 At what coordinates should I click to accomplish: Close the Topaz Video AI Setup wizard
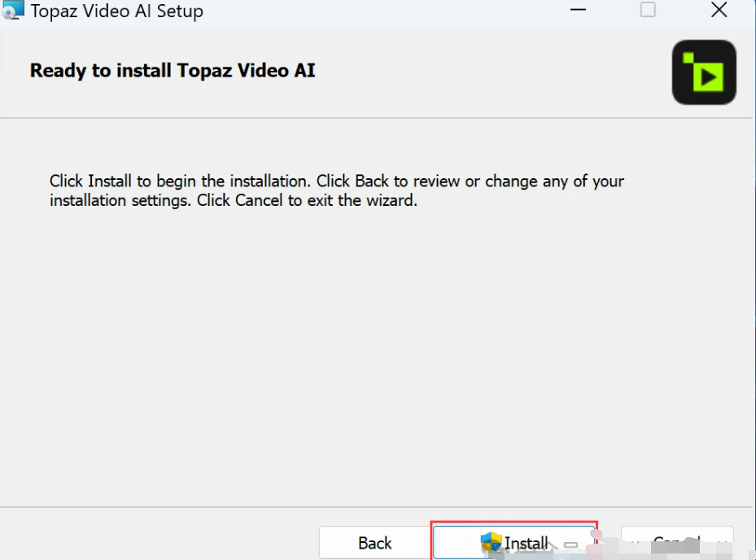click(x=719, y=11)
